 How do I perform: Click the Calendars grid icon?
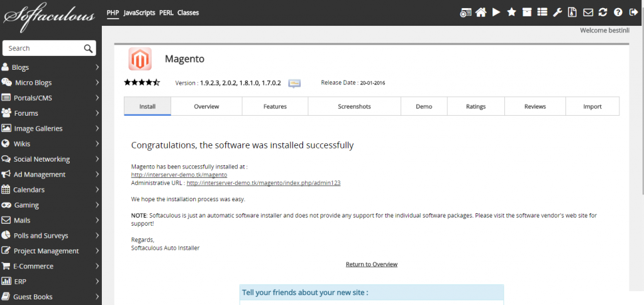click(6, 189)
